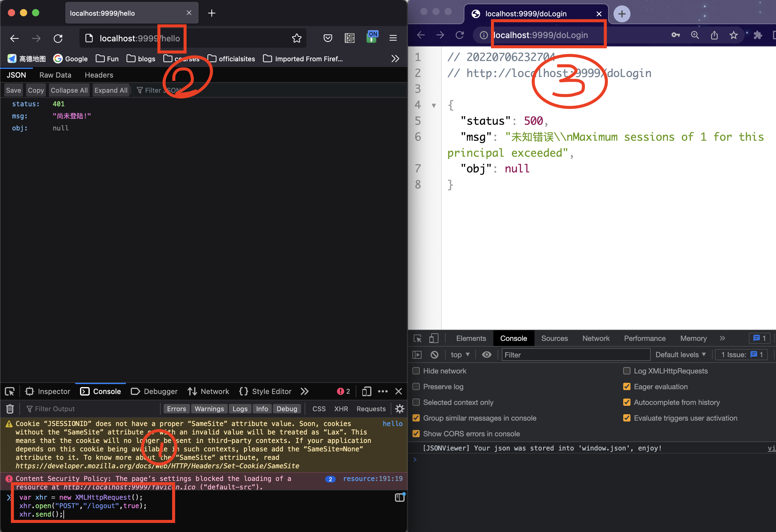Open the blogs bookmarks folder
Screen dimensions: 776x532
tap(141, 59)
